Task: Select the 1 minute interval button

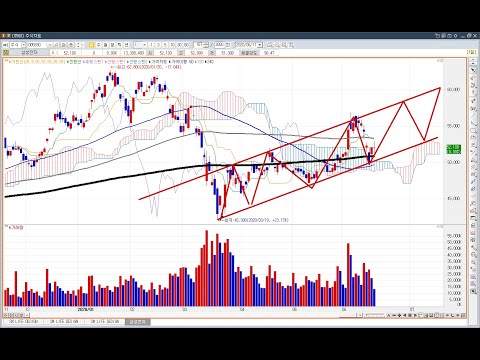Action: [x=151, y=45]
